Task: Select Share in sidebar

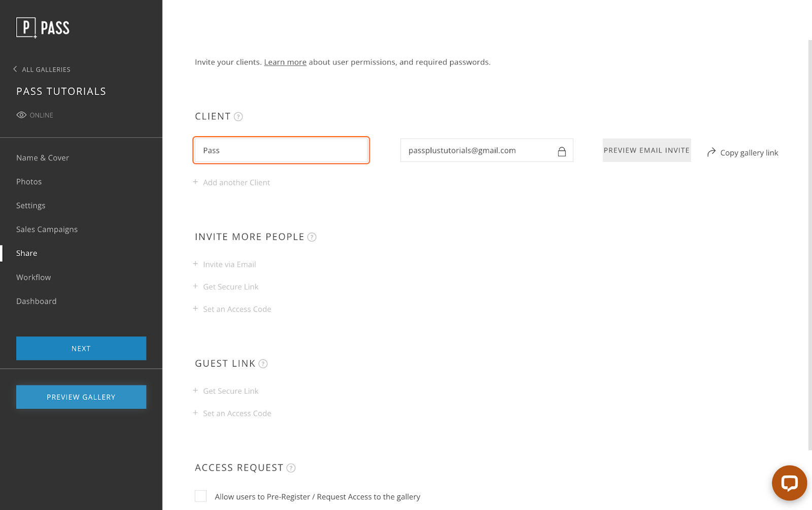Action: click(27, 253)
